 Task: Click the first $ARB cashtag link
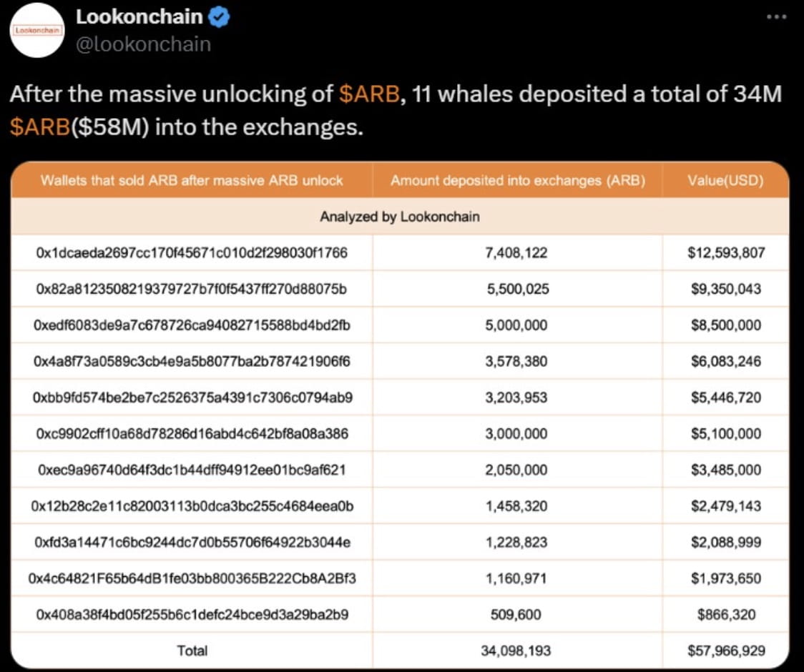[370, 93]
